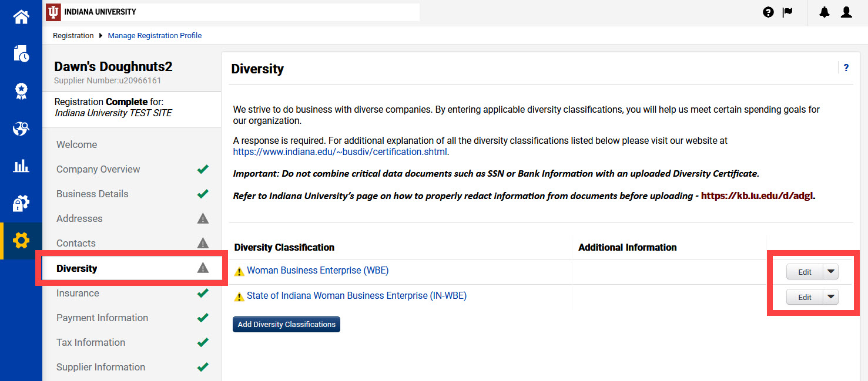The height and width of the screenshot is (381, 868).
Task: Go to the Home icon in sidebar
Action: [x=21, y=16]
